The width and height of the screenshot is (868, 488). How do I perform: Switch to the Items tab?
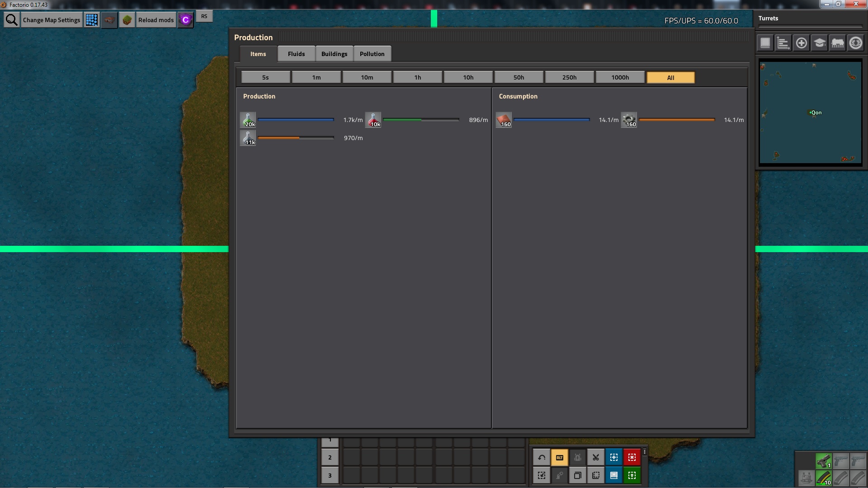[x=258, y=54]
